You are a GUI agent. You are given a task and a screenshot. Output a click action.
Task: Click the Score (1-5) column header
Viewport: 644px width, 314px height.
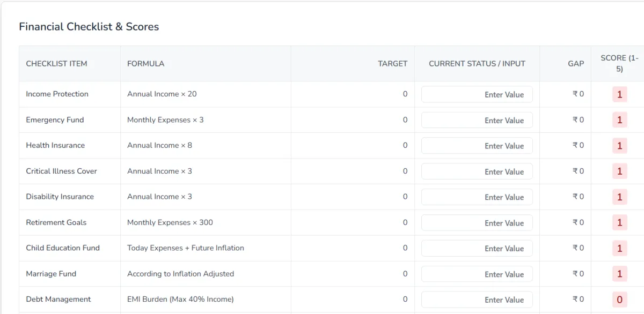point(619,63)
